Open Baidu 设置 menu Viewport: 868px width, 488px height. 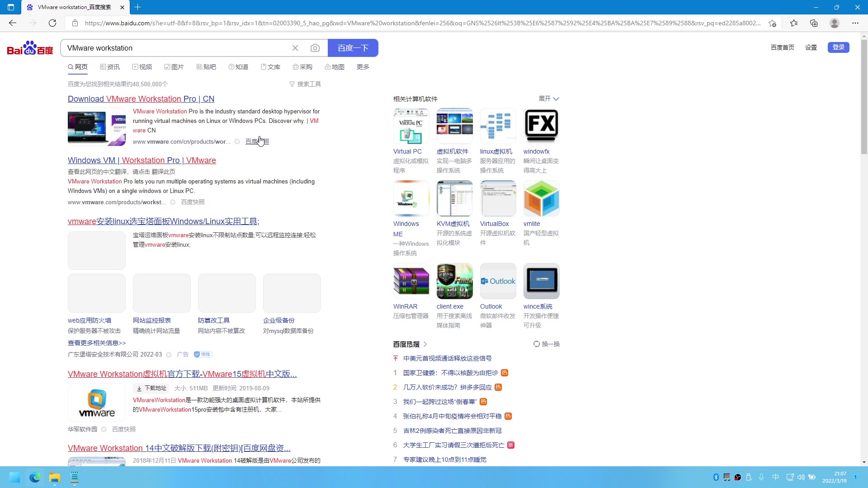pyautogui.click(x=811, y=47)
